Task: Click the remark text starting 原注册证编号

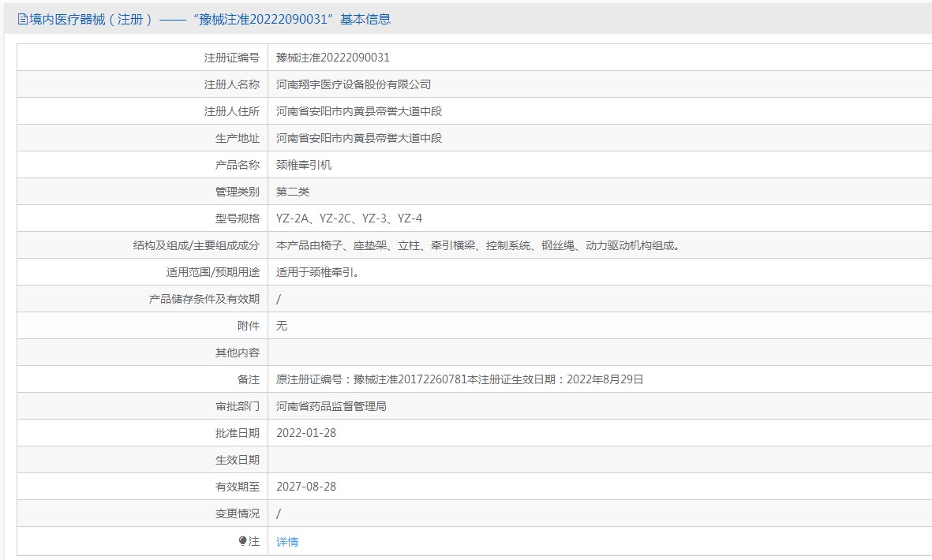Action: (x=460, y=379)
